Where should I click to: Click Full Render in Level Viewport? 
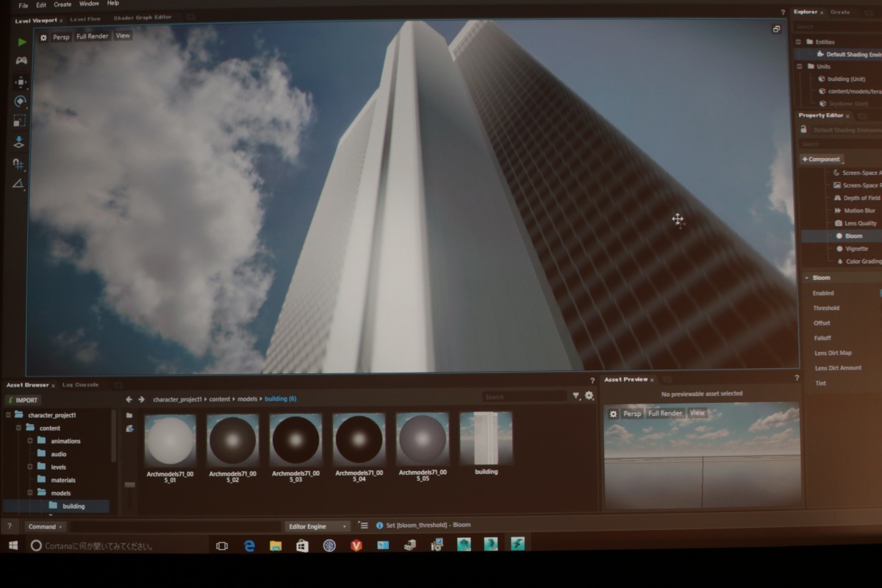tap(92, 36)
